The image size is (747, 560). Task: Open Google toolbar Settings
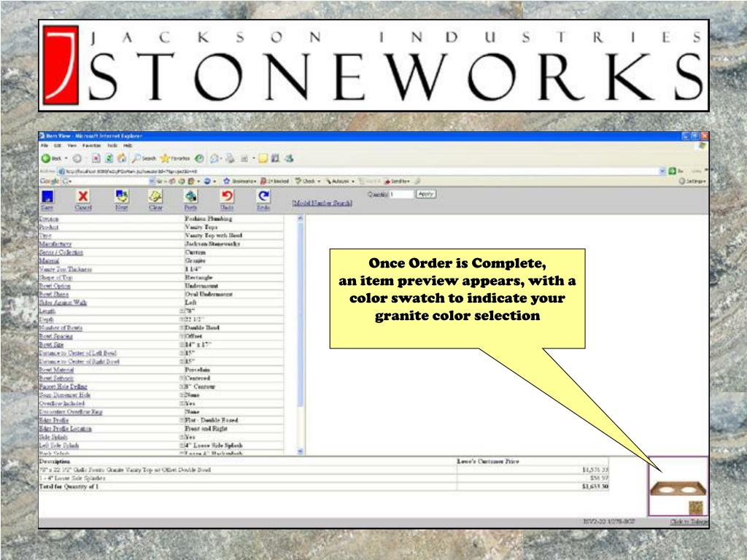pos(692,181)
